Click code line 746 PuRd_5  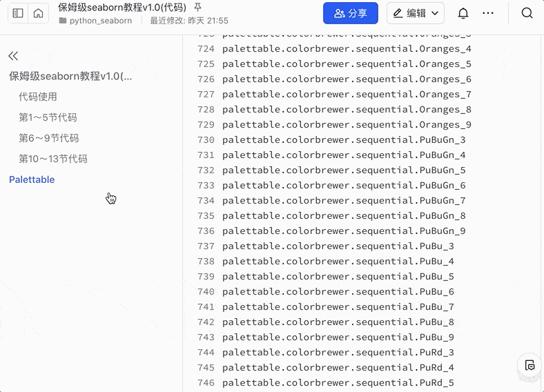(338, 383)
